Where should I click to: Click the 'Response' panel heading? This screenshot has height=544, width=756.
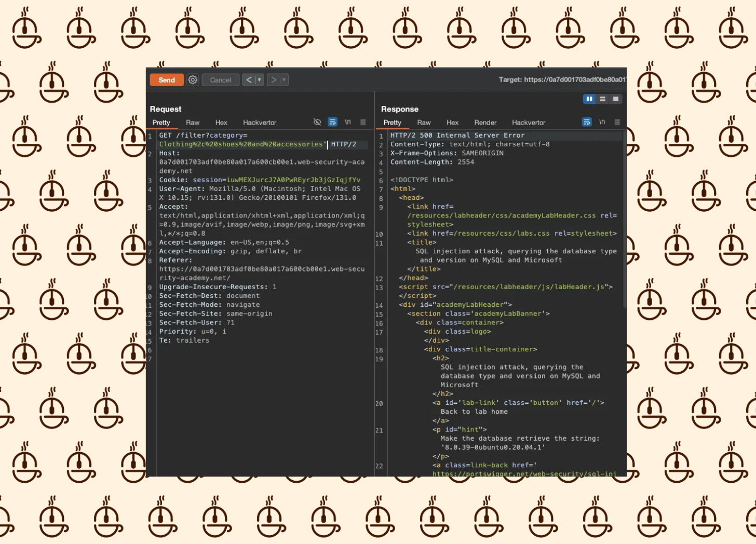click(400, 109)
